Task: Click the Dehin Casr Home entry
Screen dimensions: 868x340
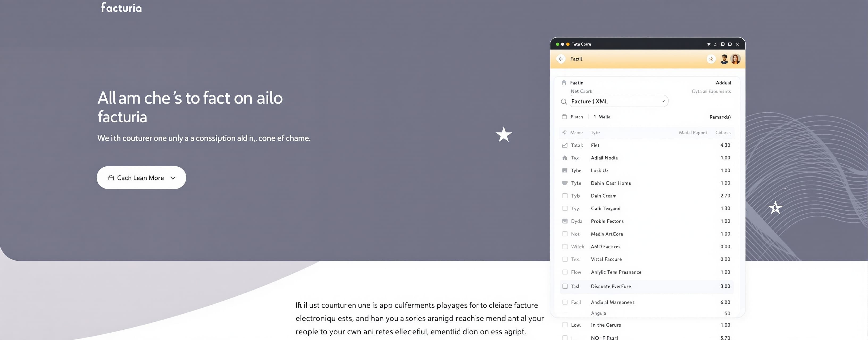Action: click(611, 183)
